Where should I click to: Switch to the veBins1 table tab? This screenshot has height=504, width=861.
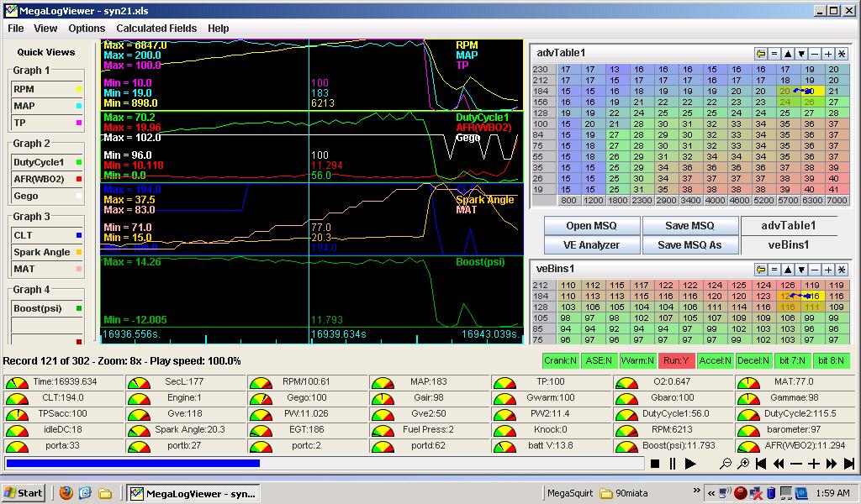click(789, 244)
